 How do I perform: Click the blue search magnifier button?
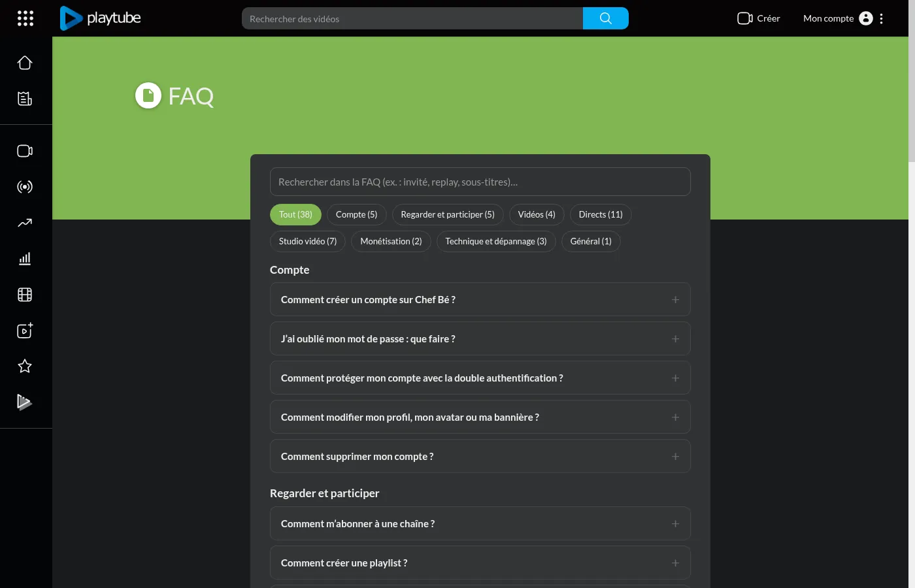point(606,18)
